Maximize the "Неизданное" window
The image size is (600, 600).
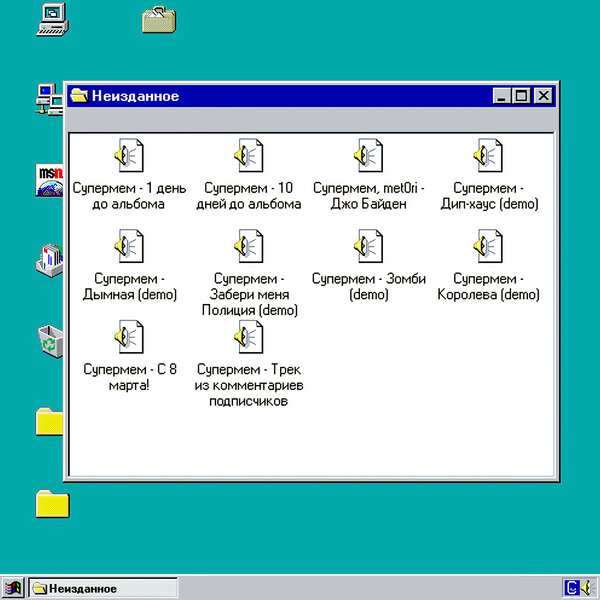(x=522, y=96)
